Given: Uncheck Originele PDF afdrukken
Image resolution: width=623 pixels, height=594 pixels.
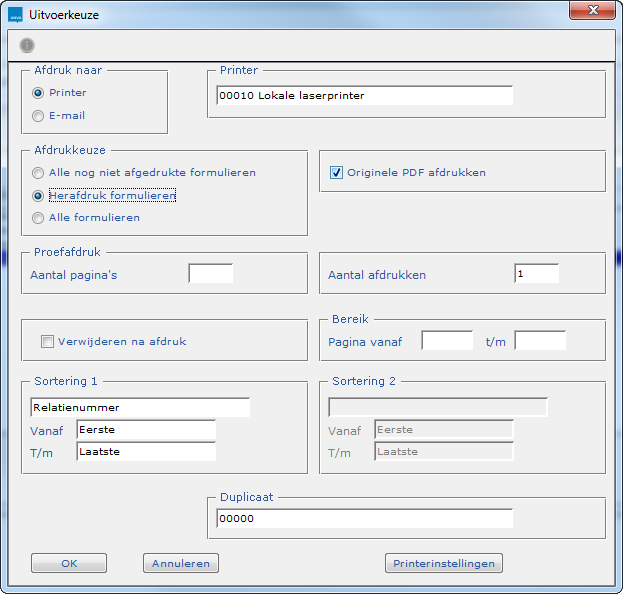Looking at the screenshot, I should (x=336, y=173).
